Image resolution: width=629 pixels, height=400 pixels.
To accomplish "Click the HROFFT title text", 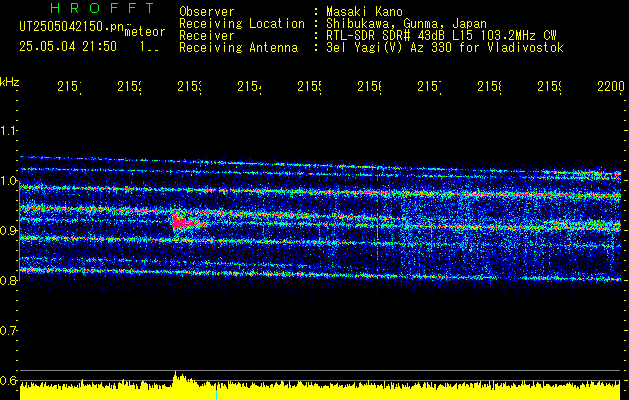I will (x=102, y=8).
